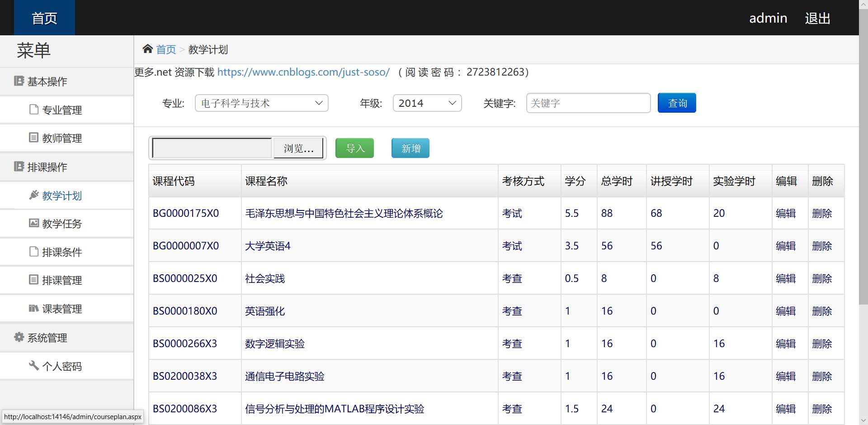Viewport: 868px width, 425px height.
Task: Click the file path text box
Action: pyautogui.click(x=212, y=148)
